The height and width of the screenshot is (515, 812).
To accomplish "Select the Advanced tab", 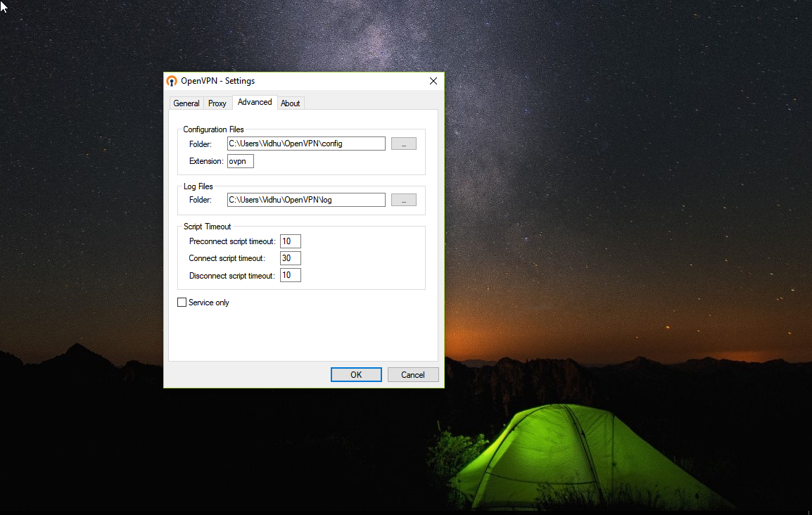I will coord(255,102).
